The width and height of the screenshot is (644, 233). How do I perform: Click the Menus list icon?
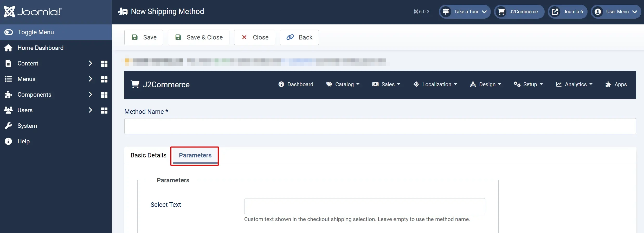[x=8, y=79]
